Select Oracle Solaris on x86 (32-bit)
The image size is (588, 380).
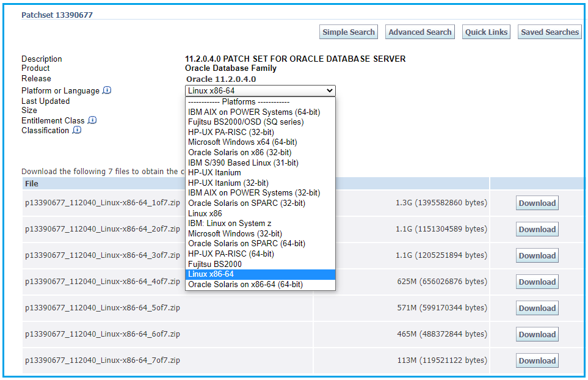pos(260,152)
